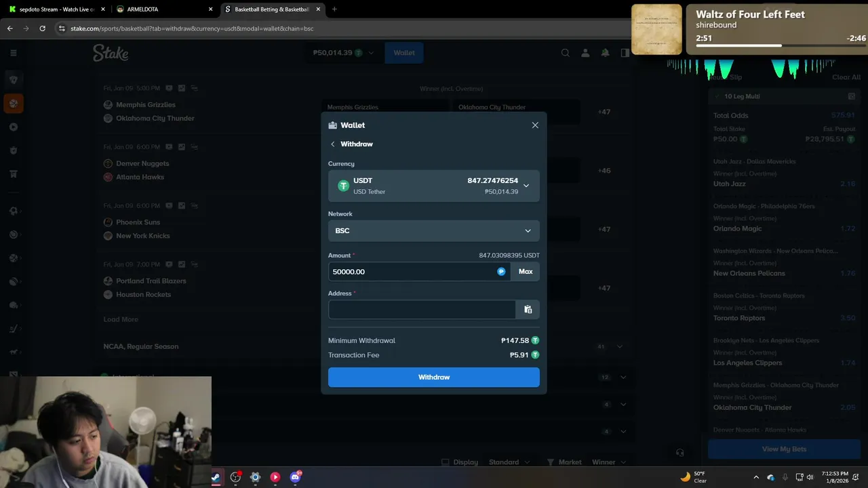868x488 pixels.
Task: Open the soccer ball sidebar icon
Action: pyautogui.click(x=14, y=211)
